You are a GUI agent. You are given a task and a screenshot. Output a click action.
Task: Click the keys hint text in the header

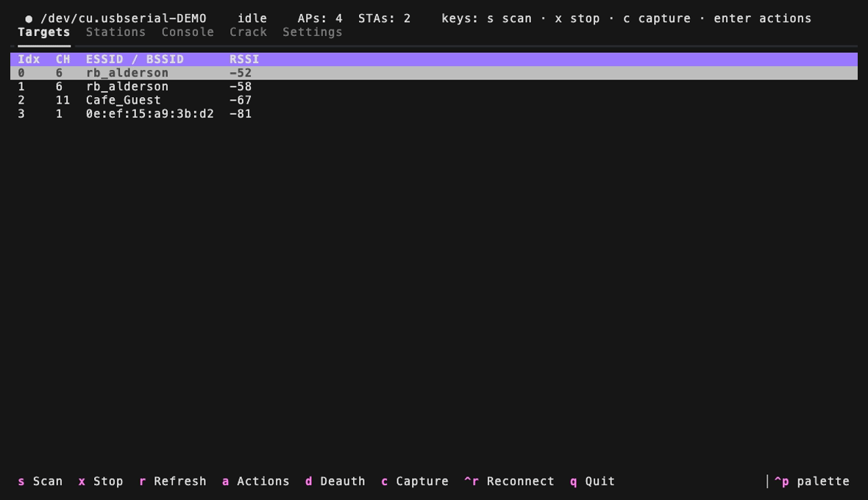click(626, 18)
